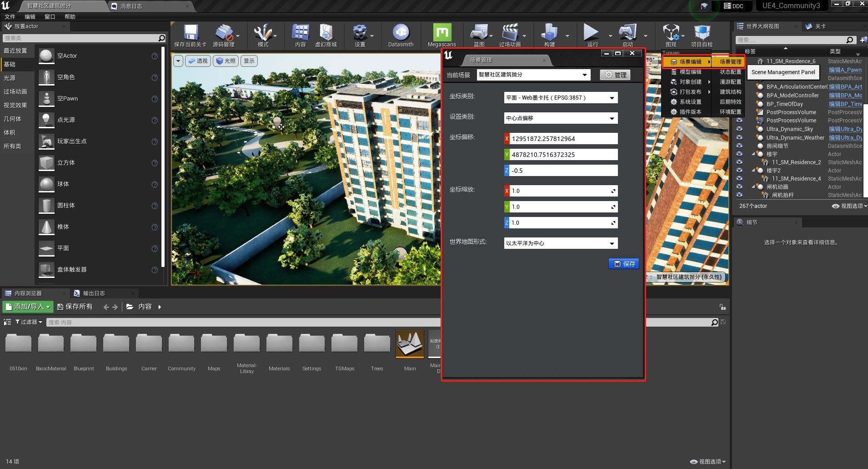
Task: Toggle visibility of Ultra_Dynamic_Sky actor
Action: tap(739, 129)
